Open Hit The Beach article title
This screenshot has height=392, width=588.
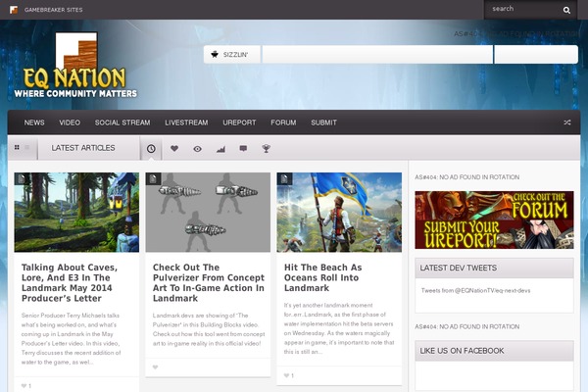click(322, 277)
